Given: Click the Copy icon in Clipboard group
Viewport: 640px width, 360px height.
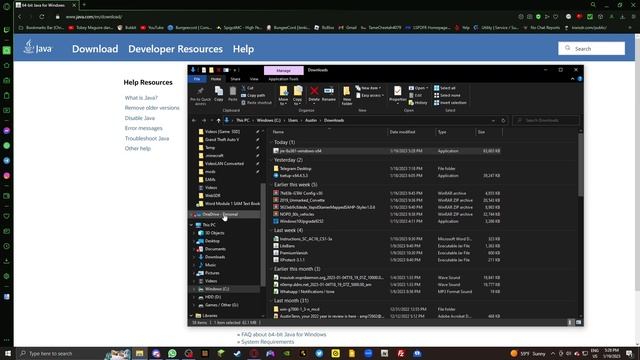Looking at the screenshot, I should (219, 91).
